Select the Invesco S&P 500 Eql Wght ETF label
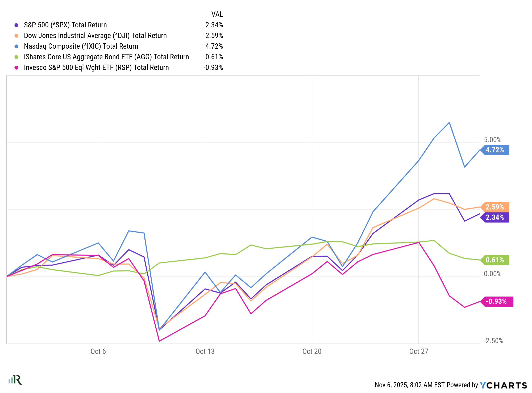 point(96,68)
